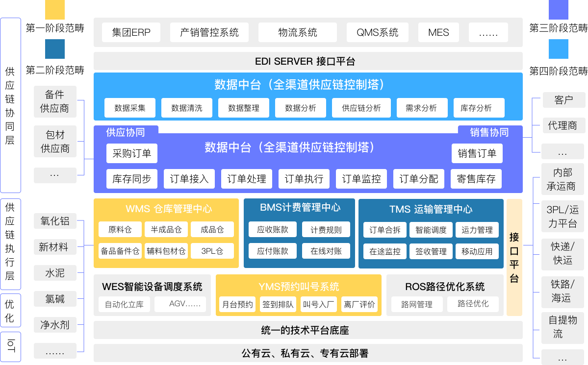The image size is (588, 365).
Task: Open the 供应协同 tab
Action: pyautogui.click(x=126, y=132)
